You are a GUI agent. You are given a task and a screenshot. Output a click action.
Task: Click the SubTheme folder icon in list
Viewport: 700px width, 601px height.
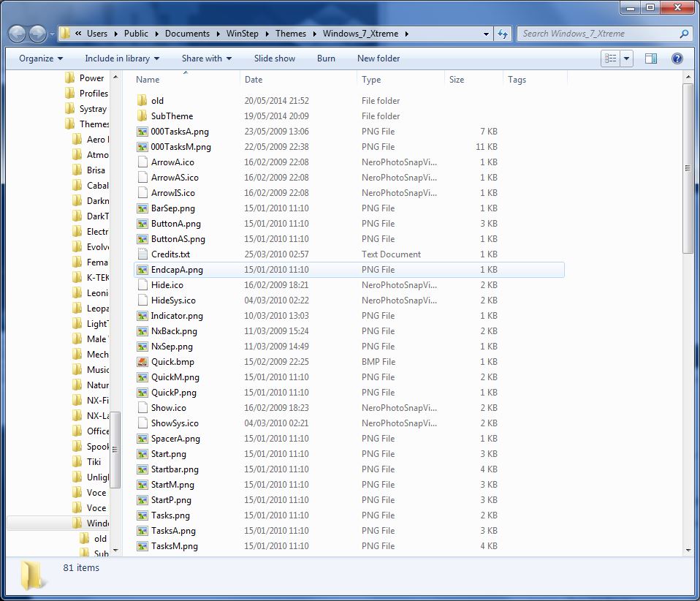pyautogui.click(x=142, y=116)
